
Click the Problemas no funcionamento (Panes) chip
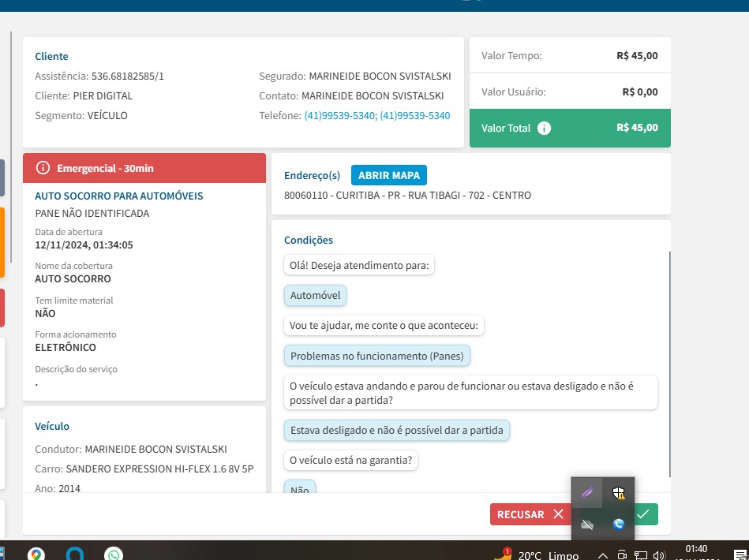pyautogui.click(x=377, y=357)
